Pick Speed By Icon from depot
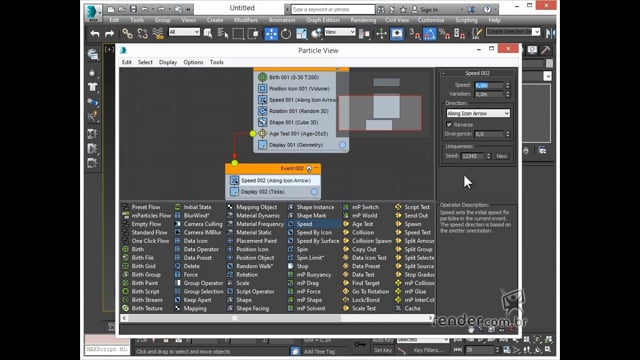Image resolution: width=640 pixels, height=360 pixels. point(314,232)
